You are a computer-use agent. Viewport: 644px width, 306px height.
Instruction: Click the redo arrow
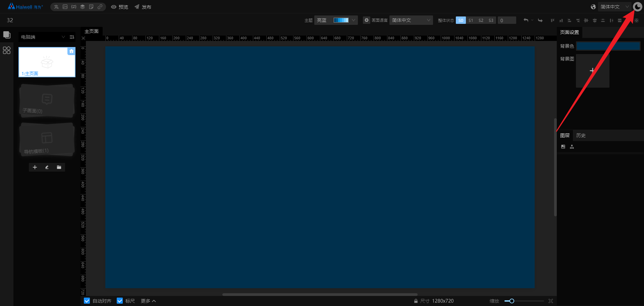click(540, 20)
